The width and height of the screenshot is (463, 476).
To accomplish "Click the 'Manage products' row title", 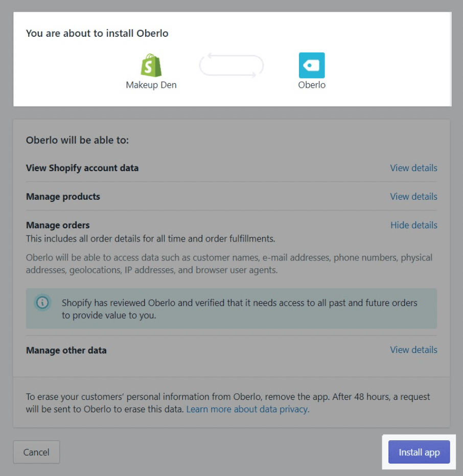I will click(63, 197).
